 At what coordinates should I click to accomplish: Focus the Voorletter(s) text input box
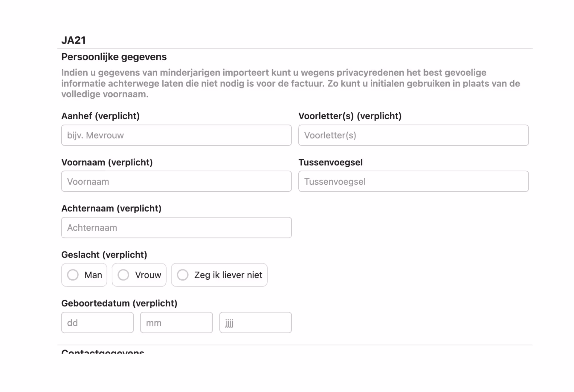(x=413, y=135)
